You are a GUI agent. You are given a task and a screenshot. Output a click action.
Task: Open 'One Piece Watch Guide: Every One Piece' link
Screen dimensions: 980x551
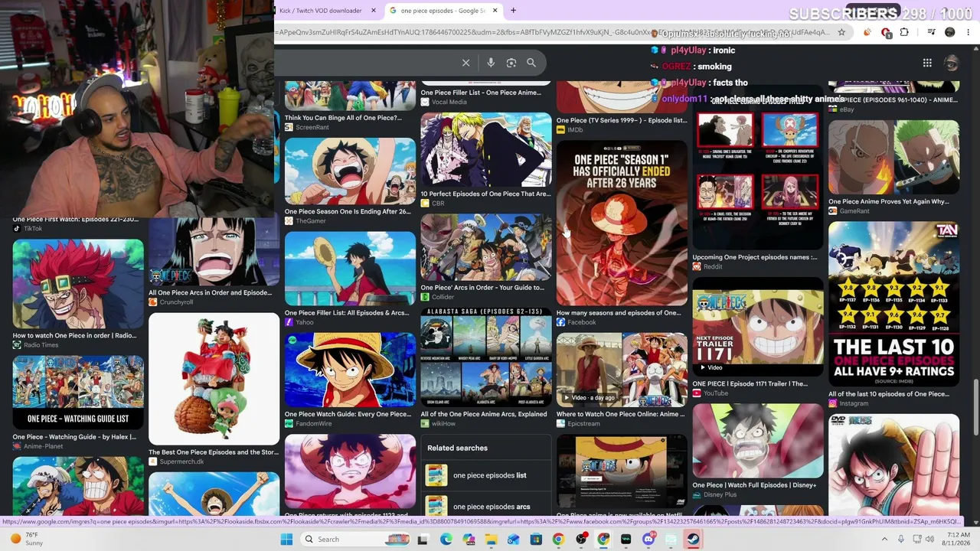click(348, 414)
